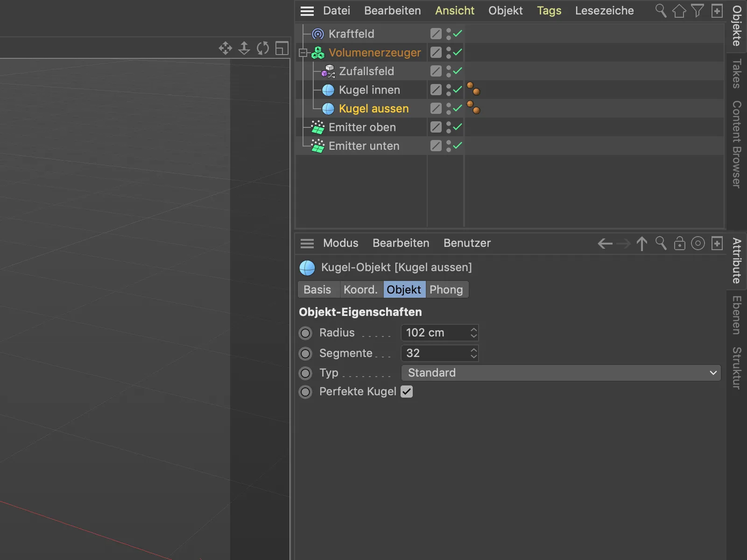Open Attribute Manager Bearbeiten menu
Viewport: 747px width, 560px height.
[401, 243]
